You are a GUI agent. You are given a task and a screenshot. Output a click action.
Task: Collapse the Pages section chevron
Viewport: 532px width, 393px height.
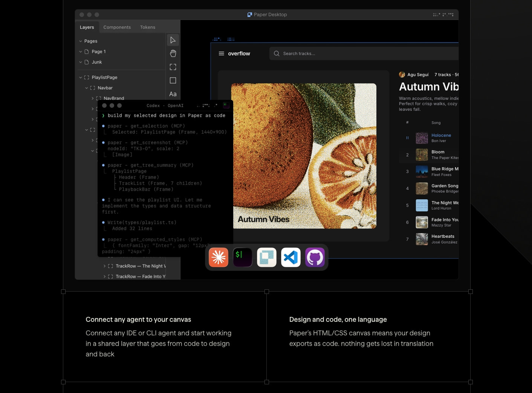click(x=81, y=41)
